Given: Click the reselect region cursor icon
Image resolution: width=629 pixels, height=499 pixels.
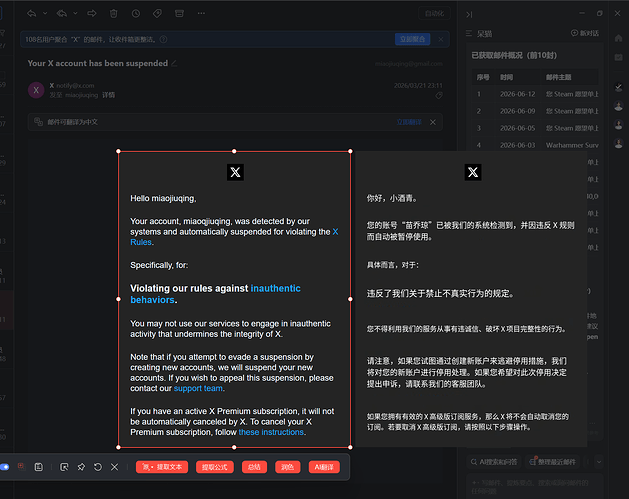Looking at the screenshot, I should coord(64,467).
